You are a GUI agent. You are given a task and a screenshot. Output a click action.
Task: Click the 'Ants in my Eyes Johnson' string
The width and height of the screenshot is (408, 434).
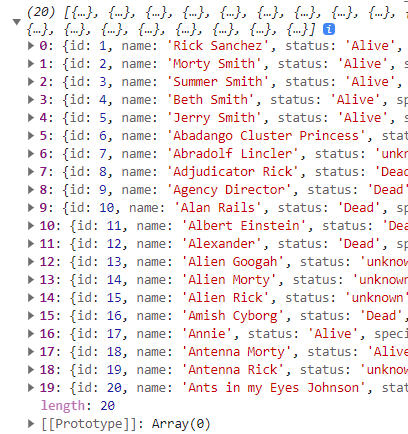click(x=273, y=388)
